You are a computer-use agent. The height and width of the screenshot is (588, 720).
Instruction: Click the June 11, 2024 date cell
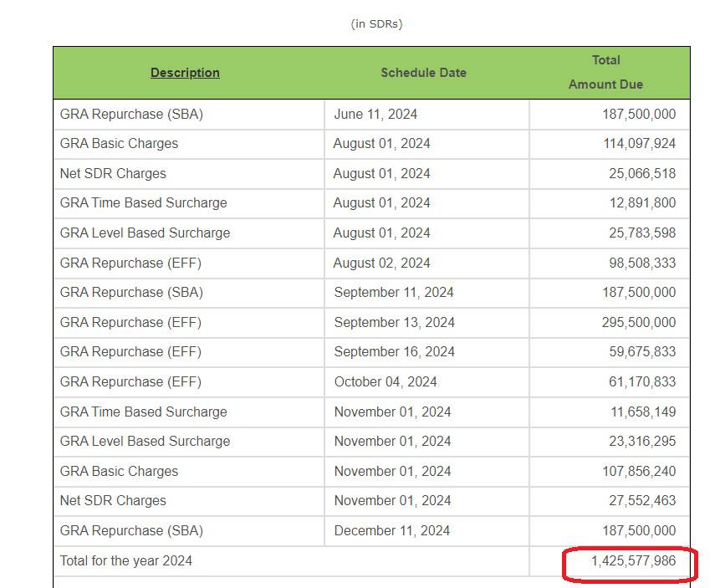click(375, 114)
